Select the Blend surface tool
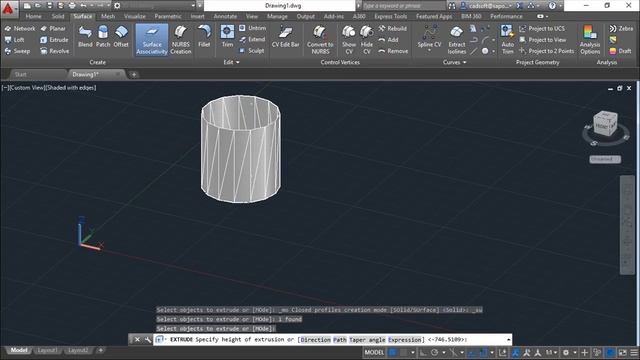This screenshot has width=640, height=360. (x=85, y=37)
